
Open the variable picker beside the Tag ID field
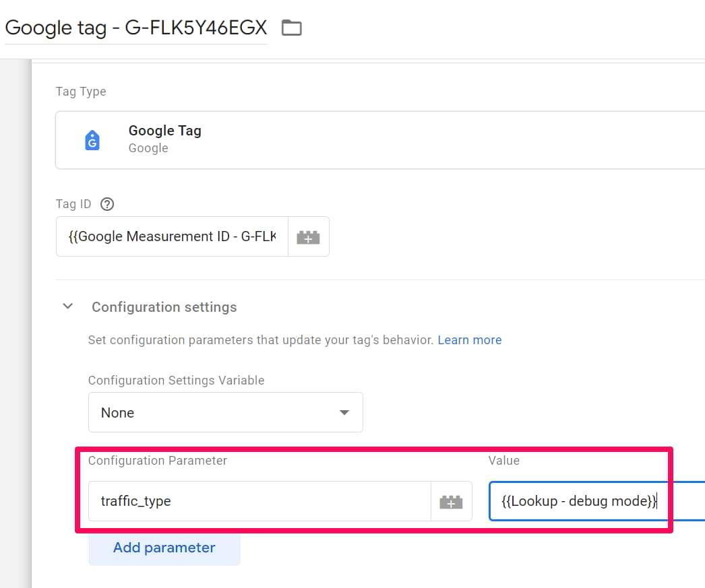click(x=308, y=236)
